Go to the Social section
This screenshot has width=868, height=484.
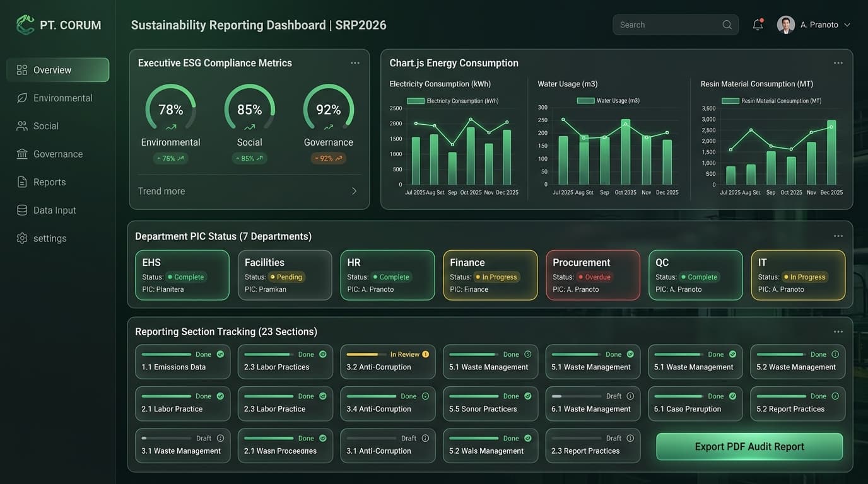57,126
